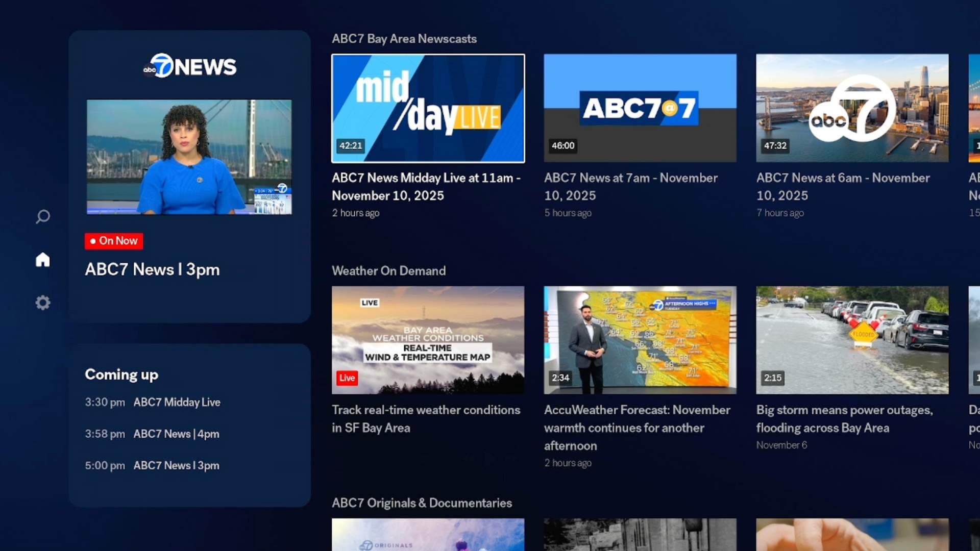The image size is (980, 551).
Task: Open the Midday Live thumbnail
Action: click(428, 108)
